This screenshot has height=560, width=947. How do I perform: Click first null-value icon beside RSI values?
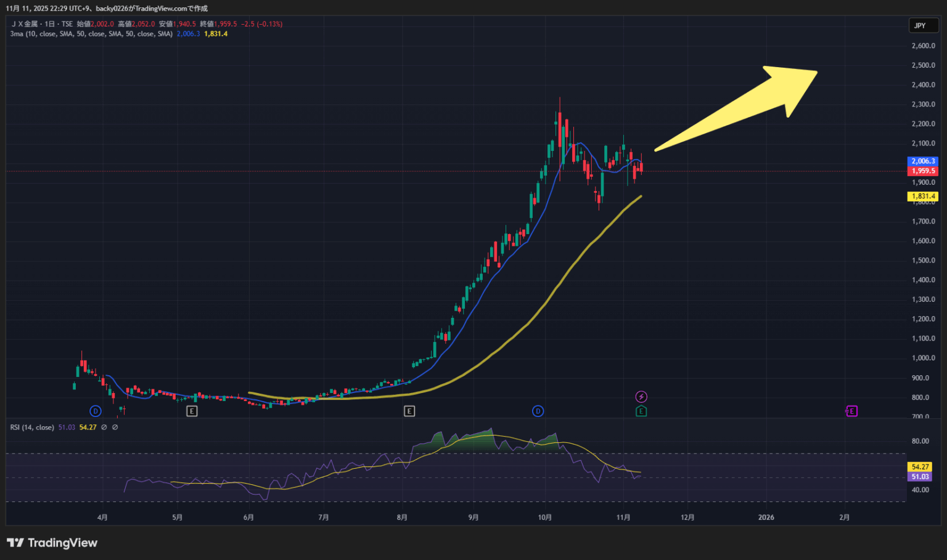(x=104, y=427)
